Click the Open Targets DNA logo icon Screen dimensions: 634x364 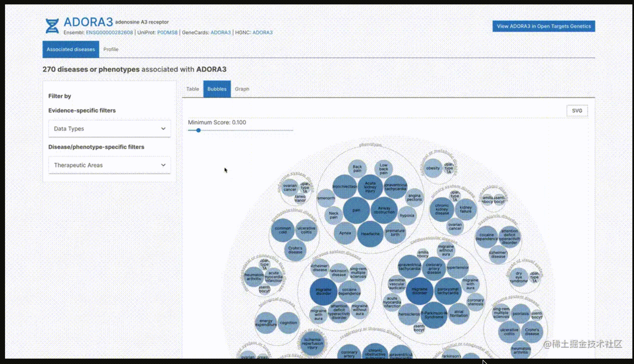52,26
